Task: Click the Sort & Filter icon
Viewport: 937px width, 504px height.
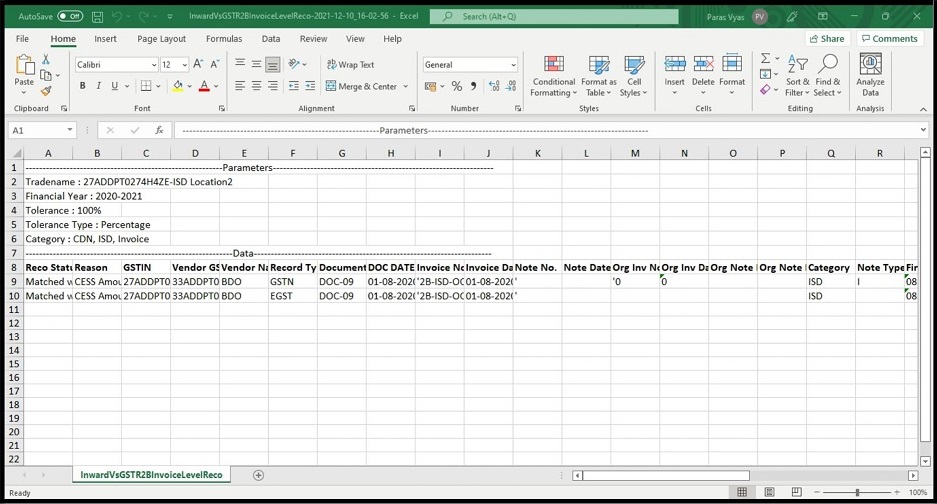Action: pos(798,74)
